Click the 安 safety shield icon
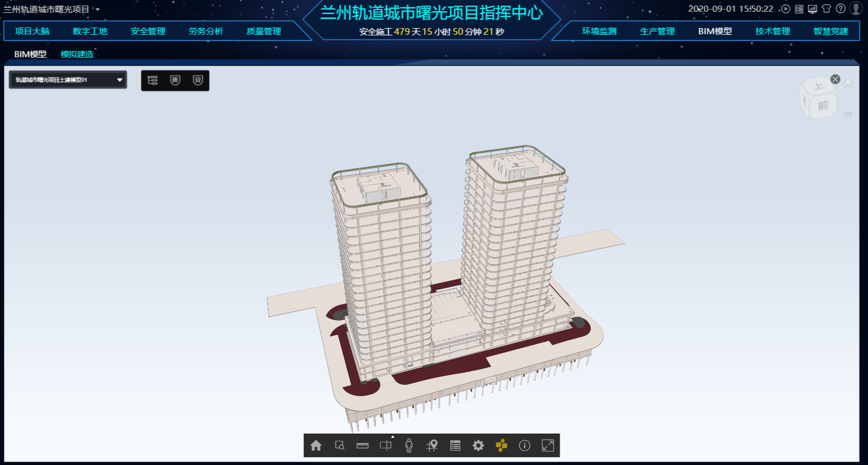This screenshot has height=465, width=868. (198, 80)
